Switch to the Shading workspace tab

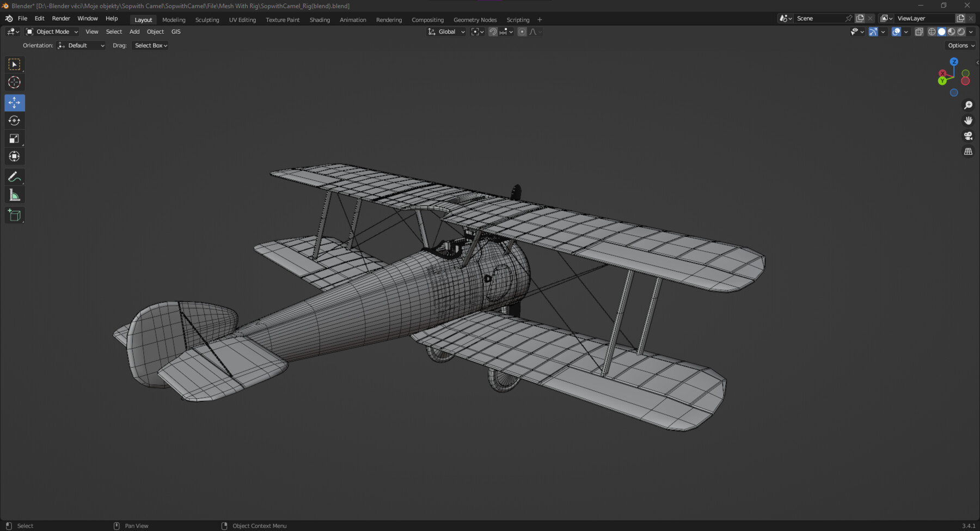320,20
